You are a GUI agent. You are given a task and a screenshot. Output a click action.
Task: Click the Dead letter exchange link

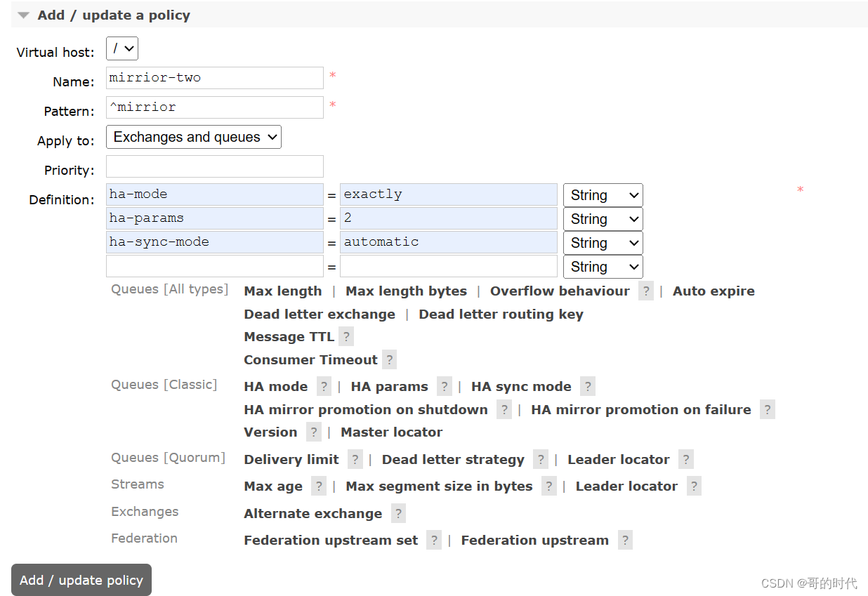pyautogui.click(x=320, y=314)
